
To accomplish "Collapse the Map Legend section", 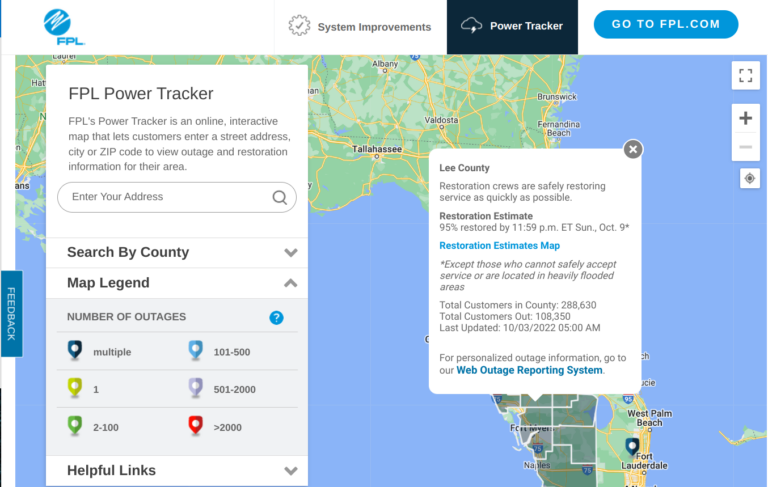I will click(177, 283).
